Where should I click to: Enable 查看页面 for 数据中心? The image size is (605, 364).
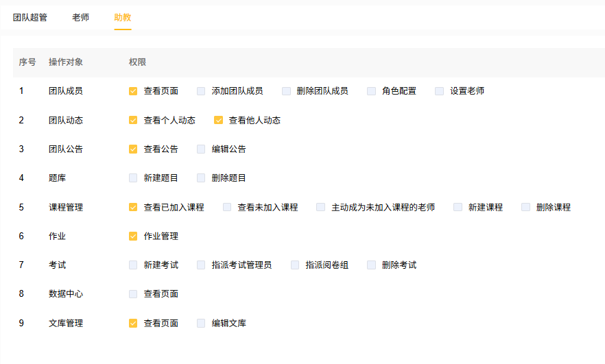[133, 294]
